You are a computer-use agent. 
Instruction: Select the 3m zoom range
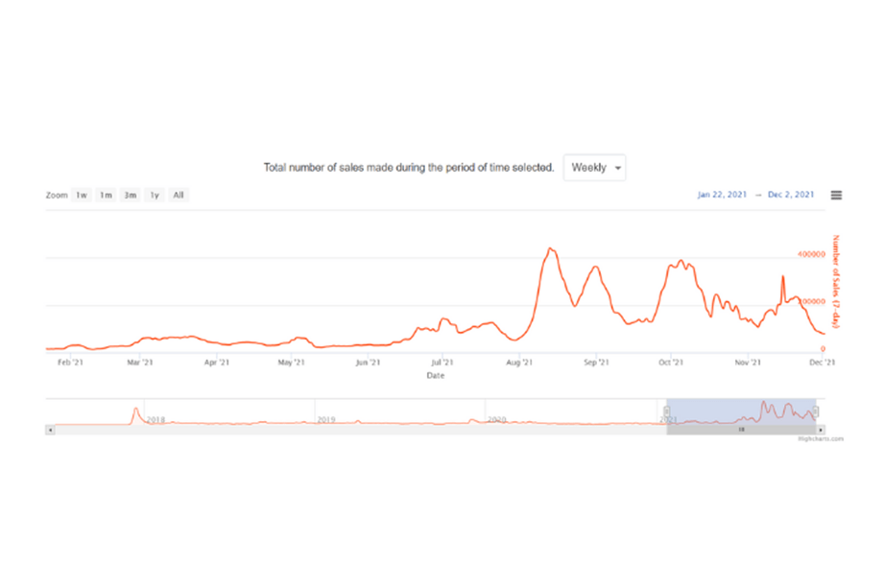[x=131, y=195]
